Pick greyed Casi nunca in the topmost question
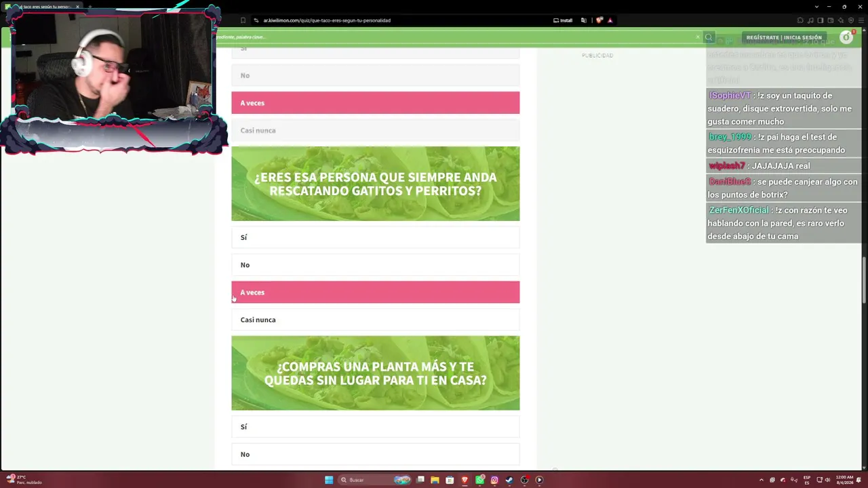 [x=376, y=130]
